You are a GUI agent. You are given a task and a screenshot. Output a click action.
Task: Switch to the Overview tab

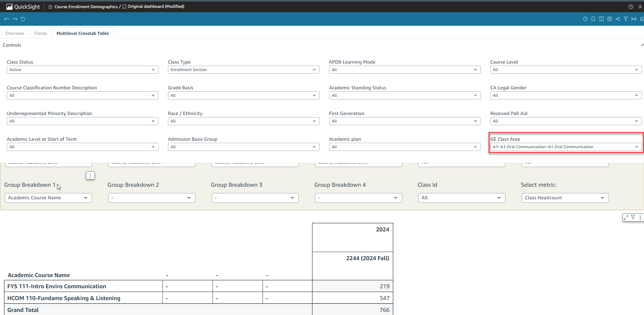point(15,33)
